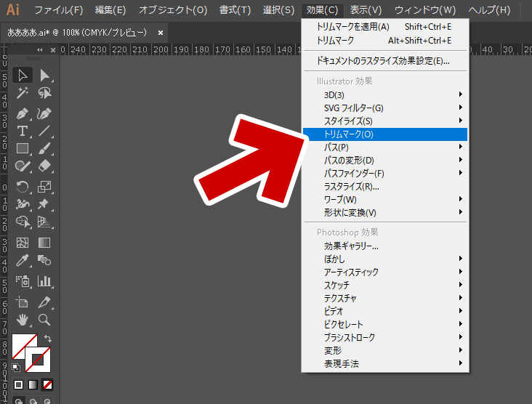
Task: Select the Shaper tool
Action: coord(23,166)
